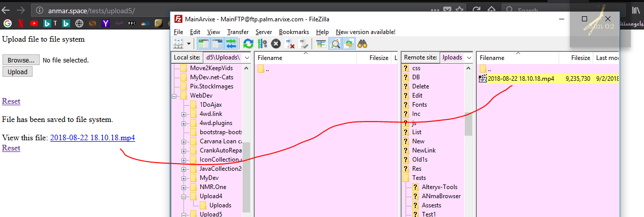Click the process queue toolbar icon

click(x=262, y=44)
